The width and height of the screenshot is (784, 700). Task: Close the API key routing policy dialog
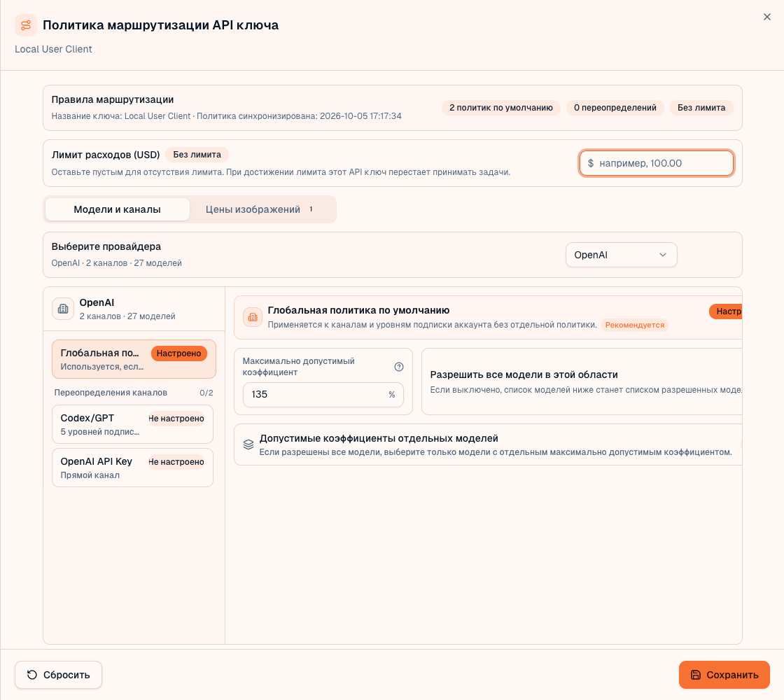767,17
